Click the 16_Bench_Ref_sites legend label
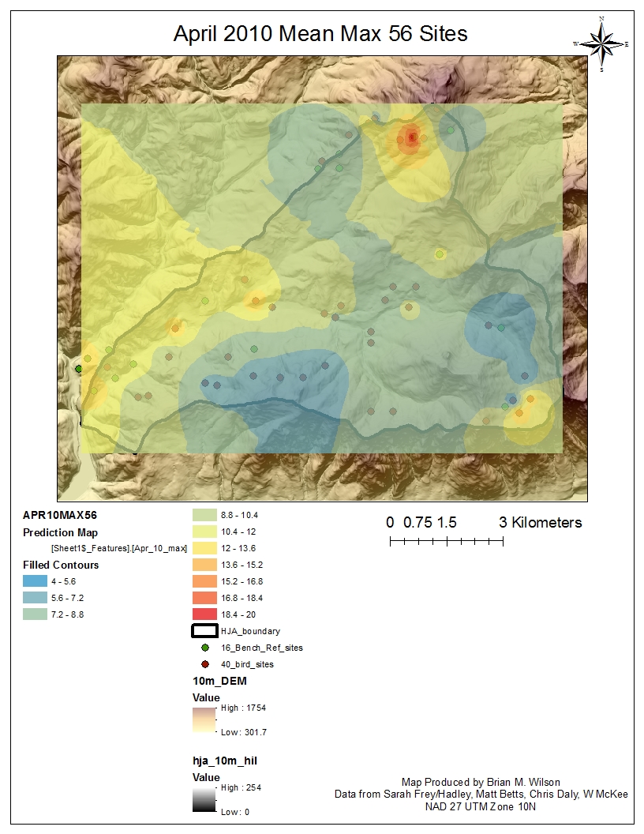 [x=262, y=648]
